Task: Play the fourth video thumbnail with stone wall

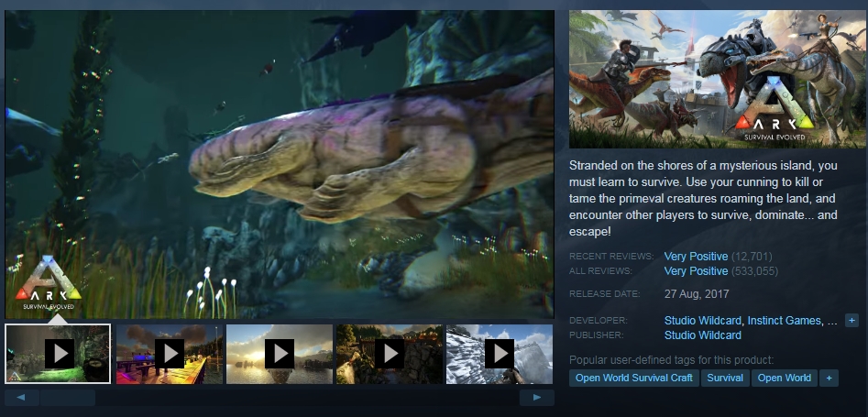Action: click(x=390, y=354)
